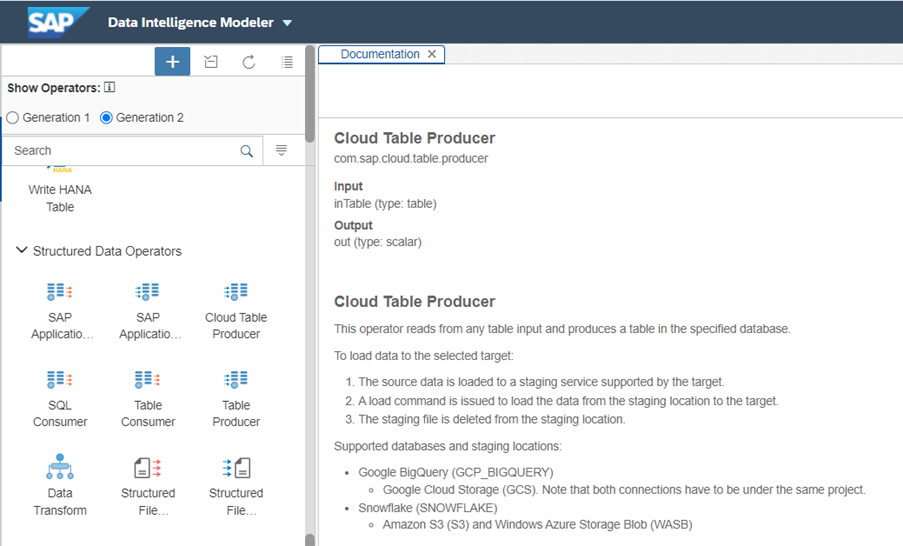903x546 pixels.
Task: Open the filter options next to search
Action: 281,151
